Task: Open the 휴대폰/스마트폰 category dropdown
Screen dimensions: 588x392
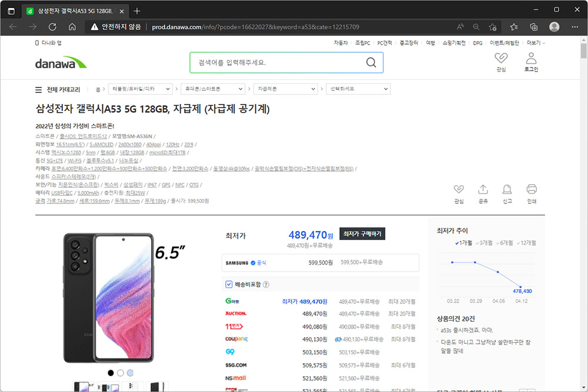Action: [213, 89]
